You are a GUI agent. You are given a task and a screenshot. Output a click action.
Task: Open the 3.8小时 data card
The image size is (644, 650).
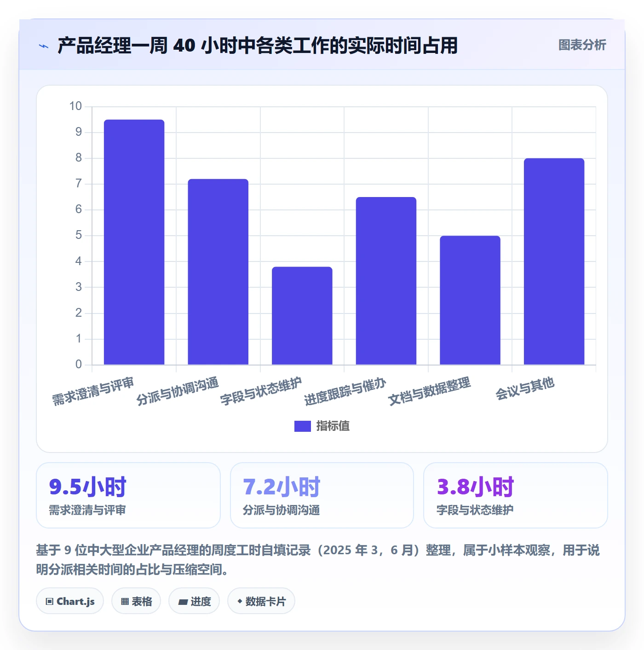point(516,495)
